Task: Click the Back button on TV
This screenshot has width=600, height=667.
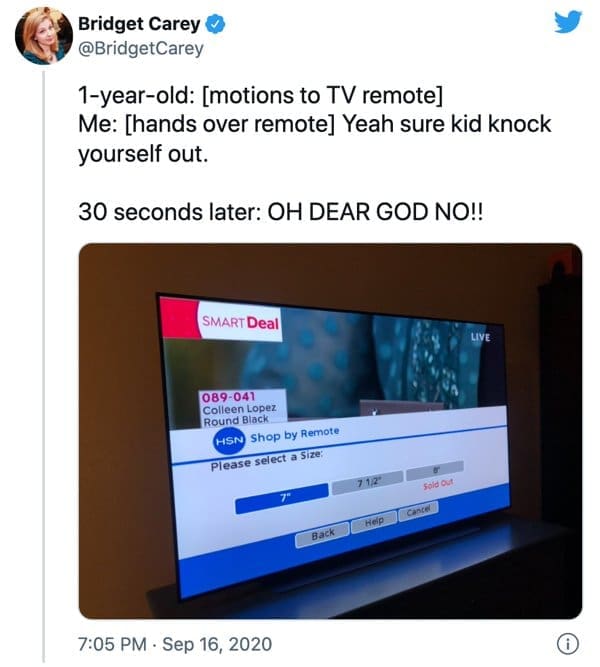Action: [323, 534]
